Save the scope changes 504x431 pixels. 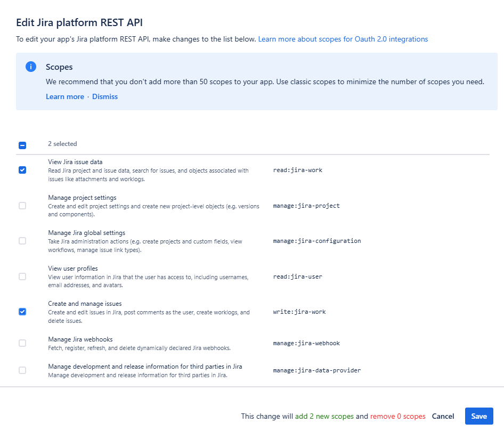coord(478,416)
